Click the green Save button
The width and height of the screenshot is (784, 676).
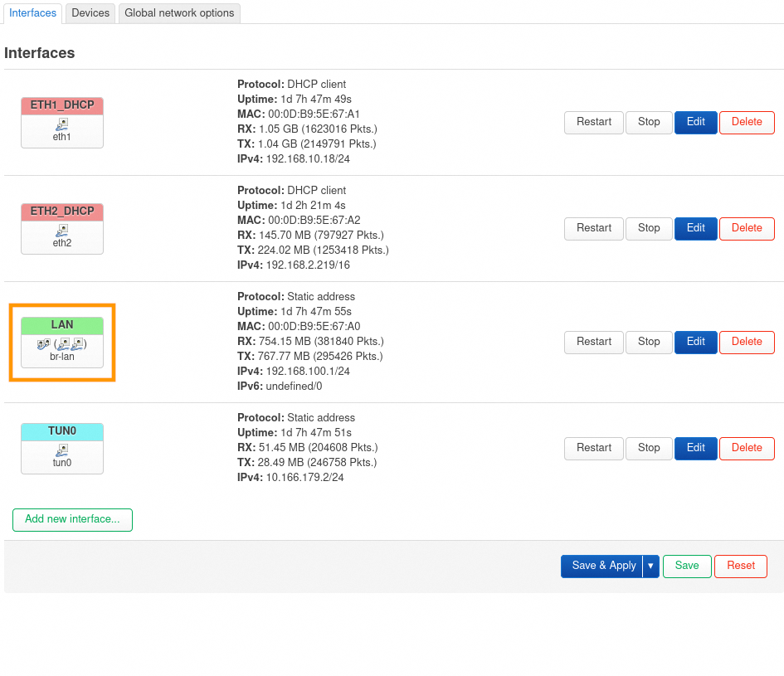click(x=687, y=566)
